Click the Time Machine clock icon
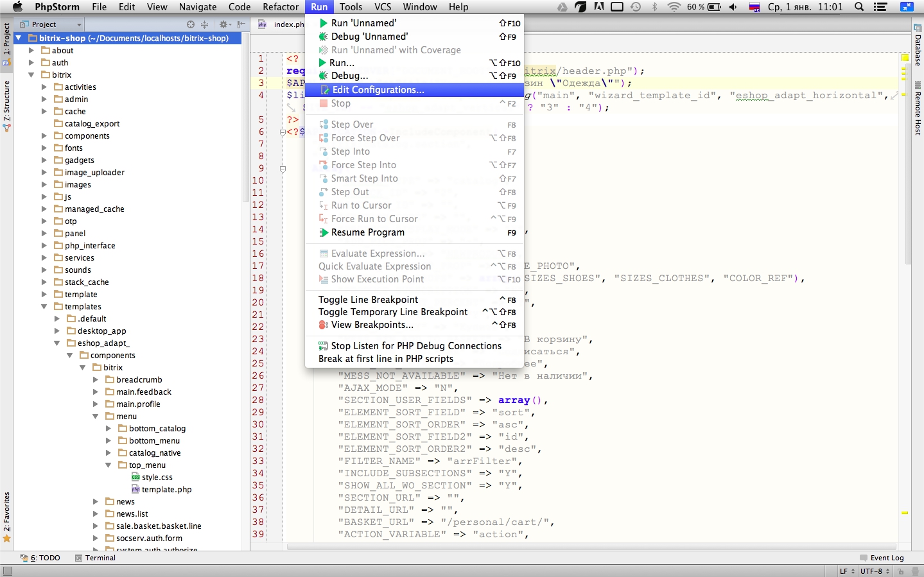 click(x=636, y=7)
